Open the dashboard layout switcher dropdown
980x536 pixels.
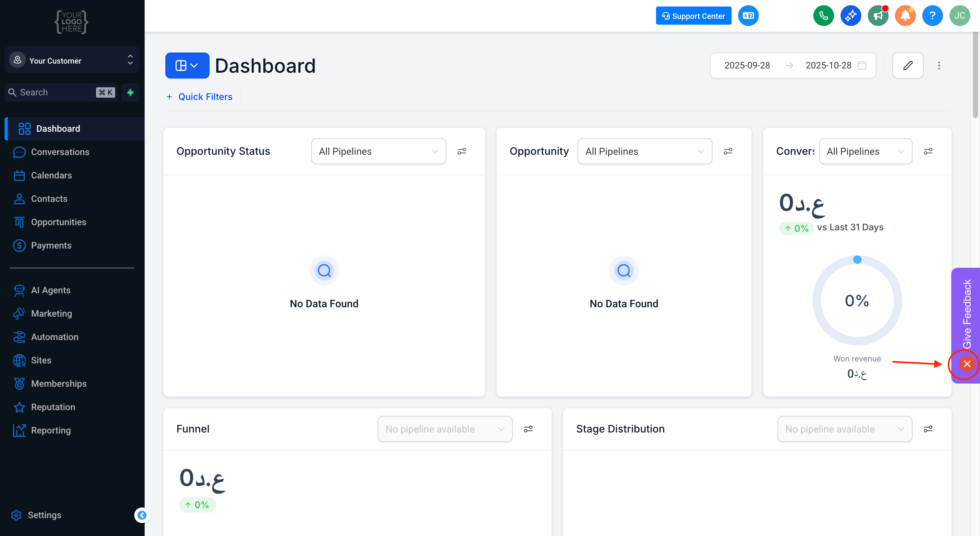click(187, 66)
